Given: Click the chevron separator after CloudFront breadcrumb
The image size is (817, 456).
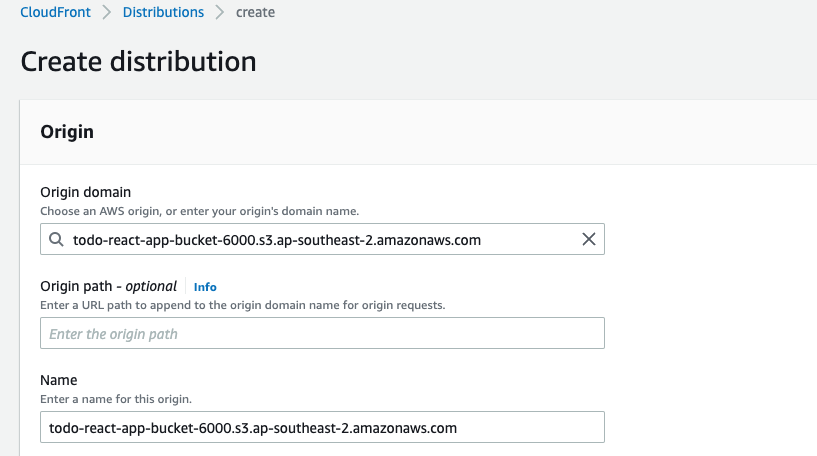Looking at the screenshot, I should point(107,12).
